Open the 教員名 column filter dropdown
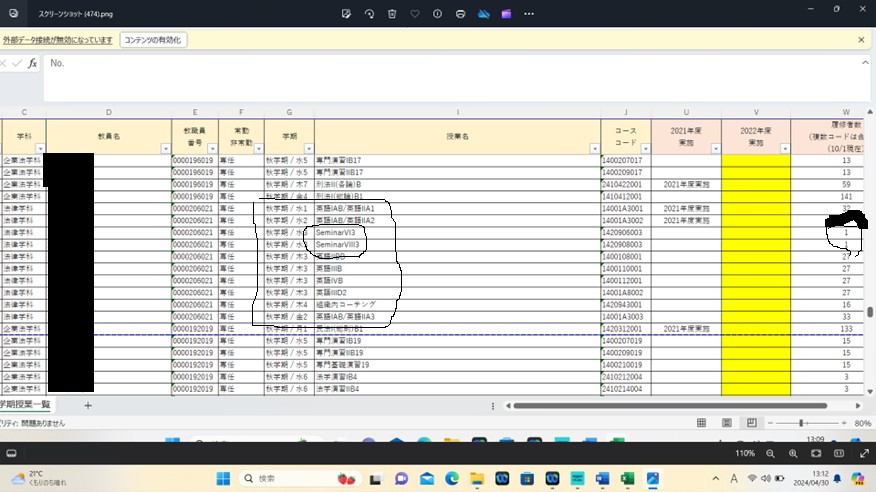 coord(165,149)
